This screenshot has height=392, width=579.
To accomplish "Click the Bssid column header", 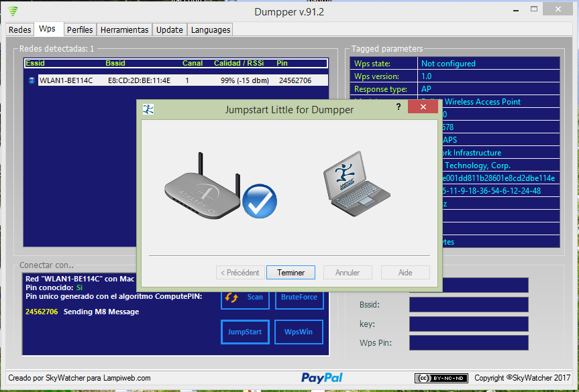I will pos(115,63).
